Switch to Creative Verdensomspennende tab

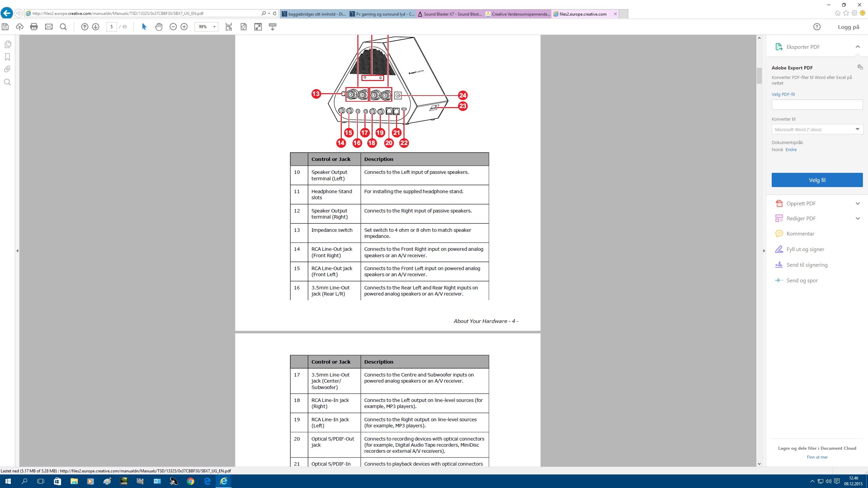(518, 14)
